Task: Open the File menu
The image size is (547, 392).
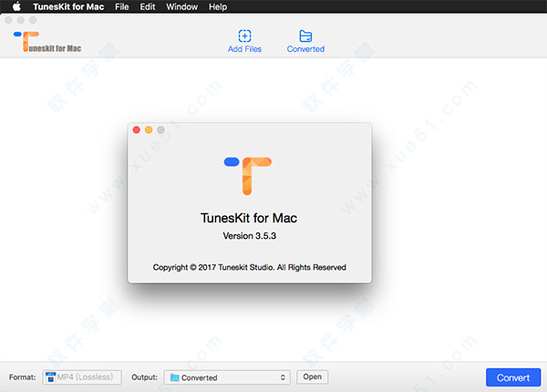Action: pyautogui.click(x=122, y=6)
